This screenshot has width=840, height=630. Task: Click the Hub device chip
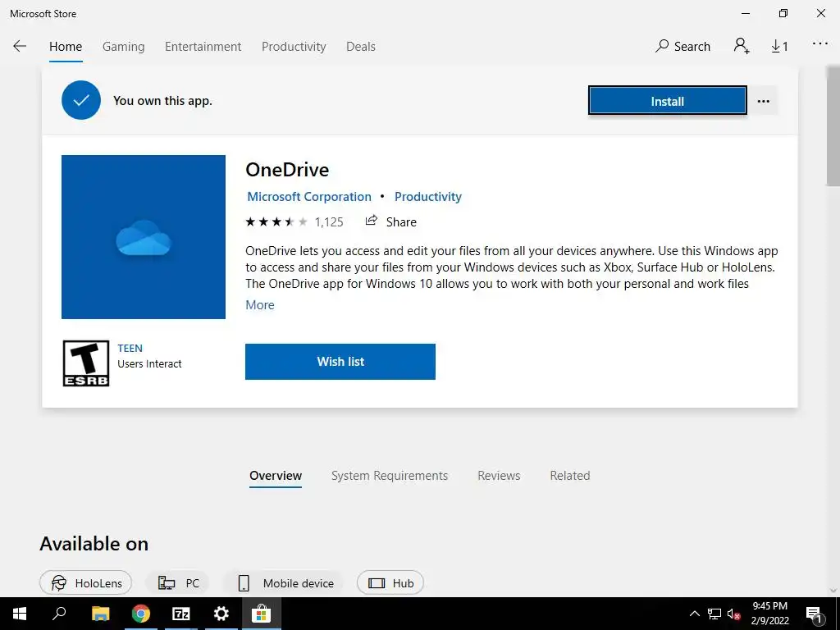point(390,583)
